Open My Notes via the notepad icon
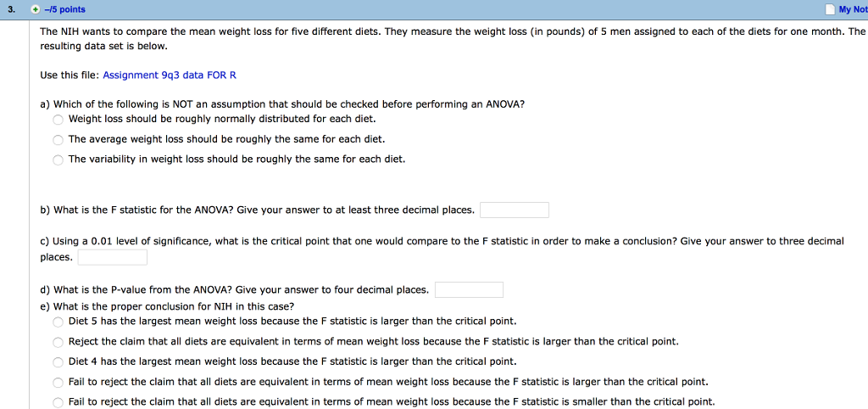Screen dimensions: 868x409 point(830,10)
